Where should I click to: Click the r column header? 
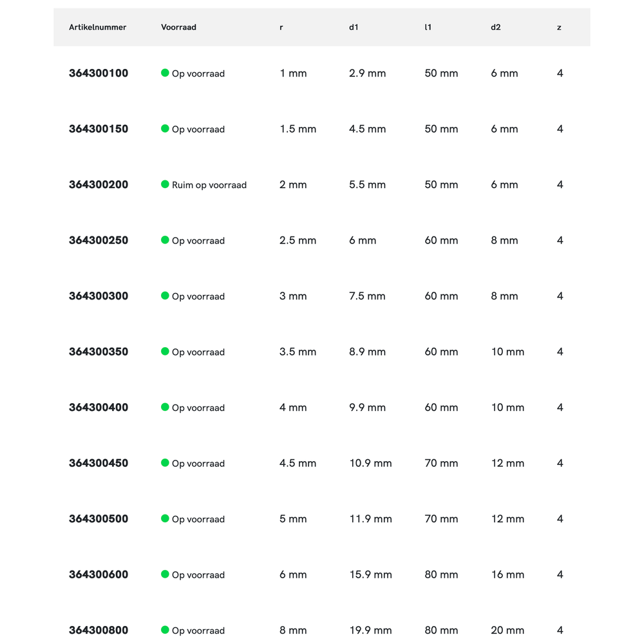[x=281, y=28]
